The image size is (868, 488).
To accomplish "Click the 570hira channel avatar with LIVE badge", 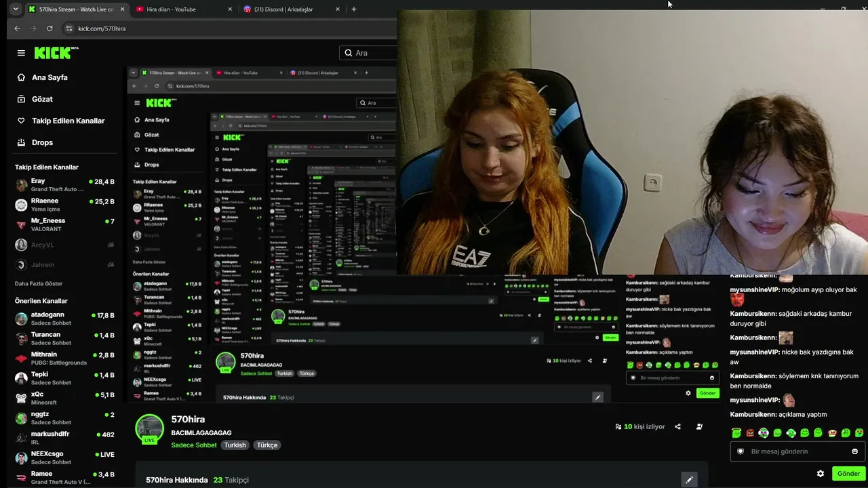I will click(149, 428).
